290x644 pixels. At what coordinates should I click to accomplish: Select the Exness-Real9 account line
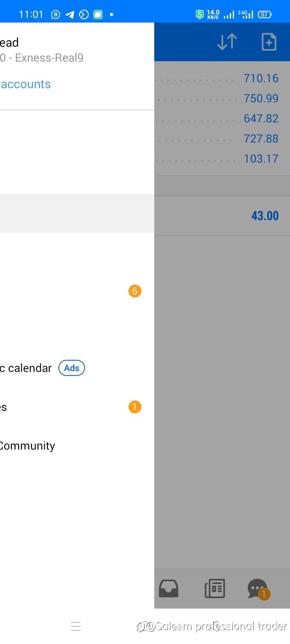point(42,58)
